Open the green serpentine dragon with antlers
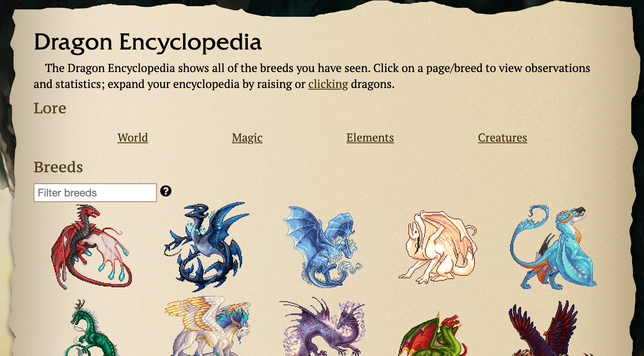This screenshot has height=356, width=644. point(91,327)
